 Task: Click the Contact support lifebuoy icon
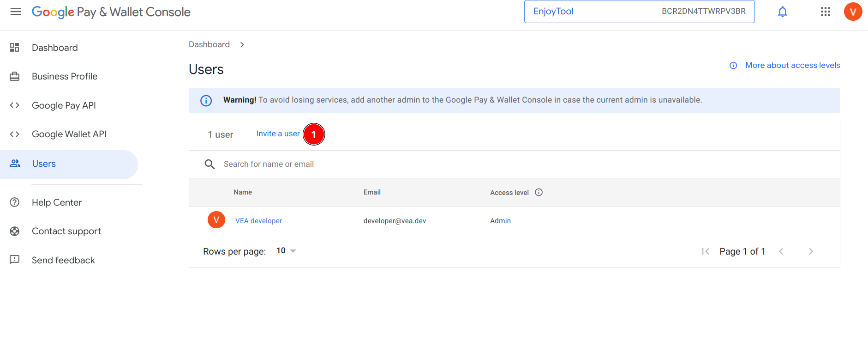[15, 231]
